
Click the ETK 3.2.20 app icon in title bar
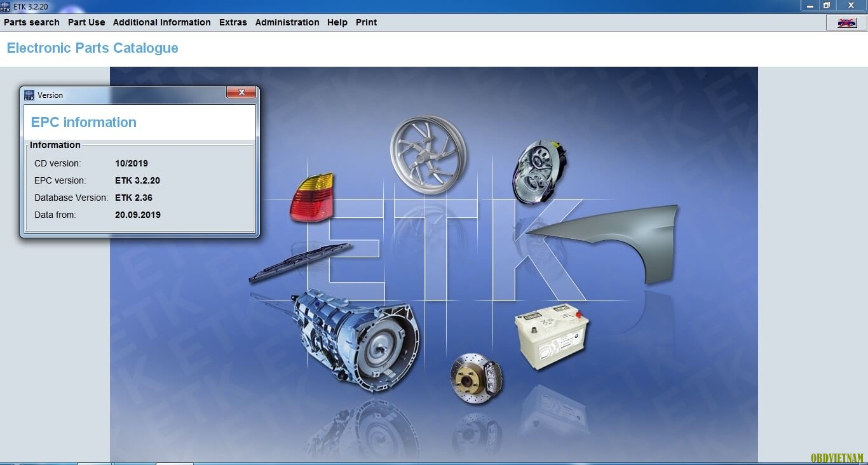point(5,6)
